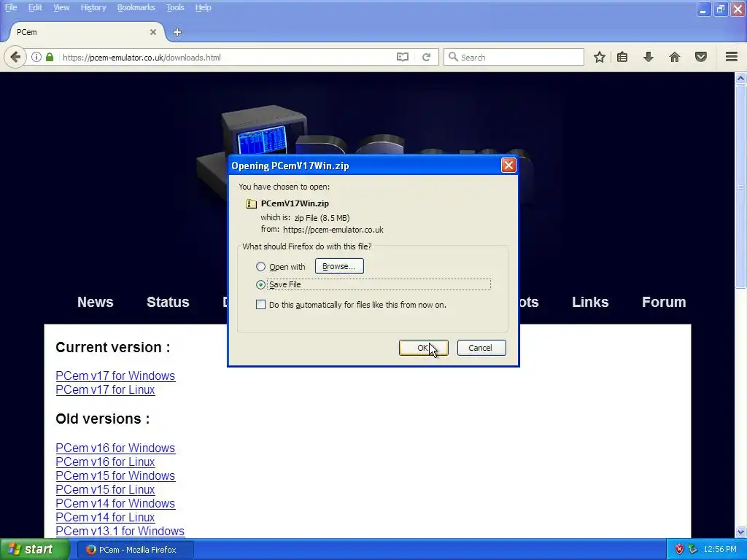Click OK to confirm download
Viewport: 747px width, 560px height.
pos(424,348)
